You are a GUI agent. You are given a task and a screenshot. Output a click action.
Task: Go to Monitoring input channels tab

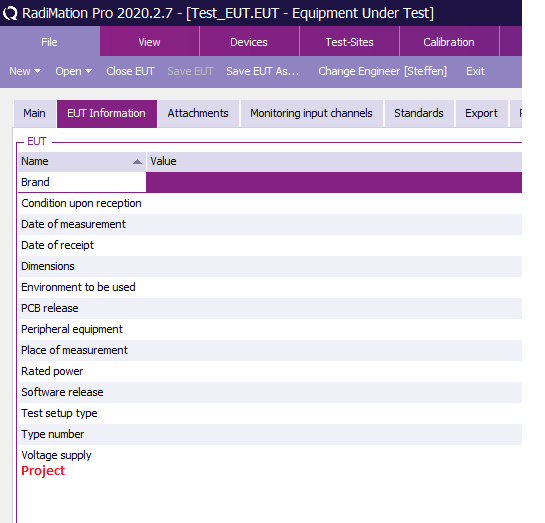[311, 114]
